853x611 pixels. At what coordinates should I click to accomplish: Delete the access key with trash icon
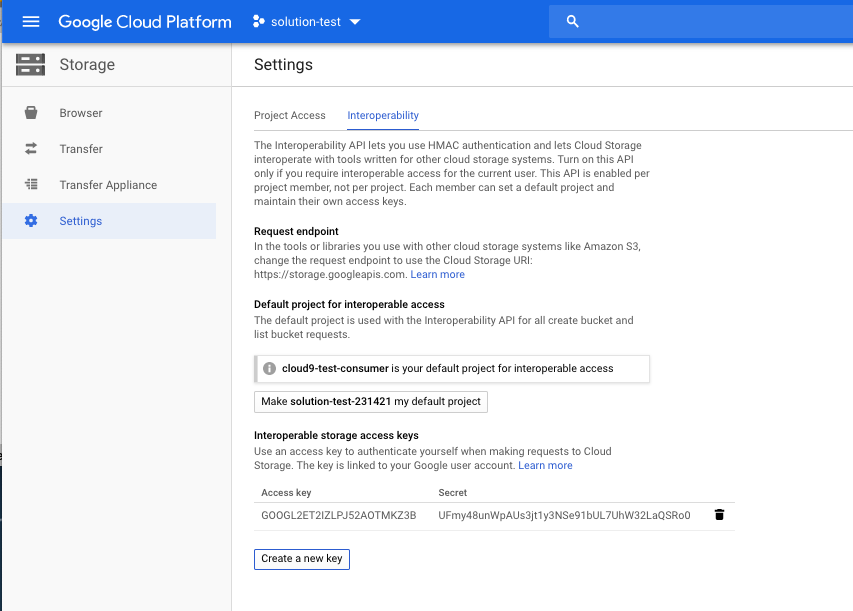click(x=719, y=515)
